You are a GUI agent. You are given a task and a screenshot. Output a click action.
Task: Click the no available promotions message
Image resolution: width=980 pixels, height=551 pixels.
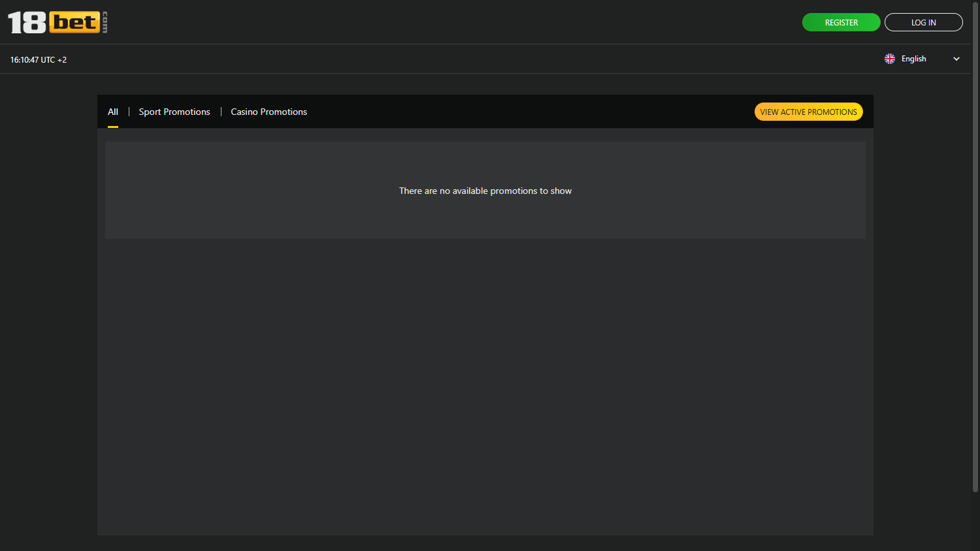pos(485,191)
